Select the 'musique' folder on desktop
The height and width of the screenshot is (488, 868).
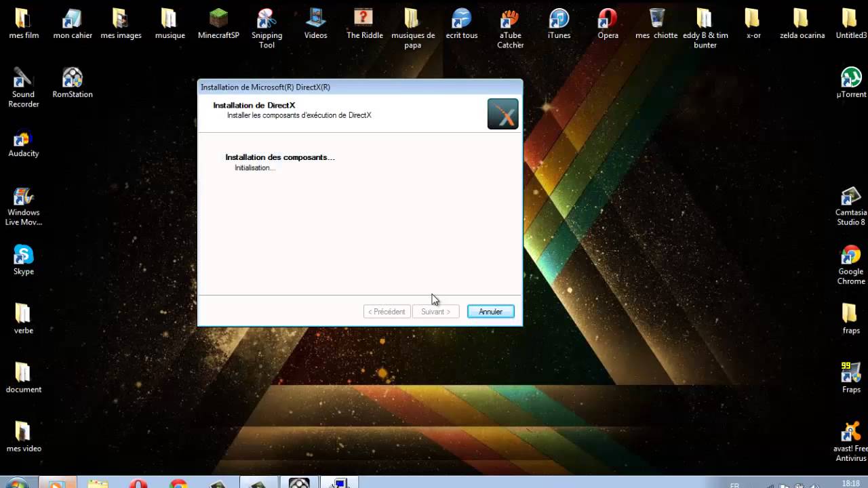tap(170, 23)
